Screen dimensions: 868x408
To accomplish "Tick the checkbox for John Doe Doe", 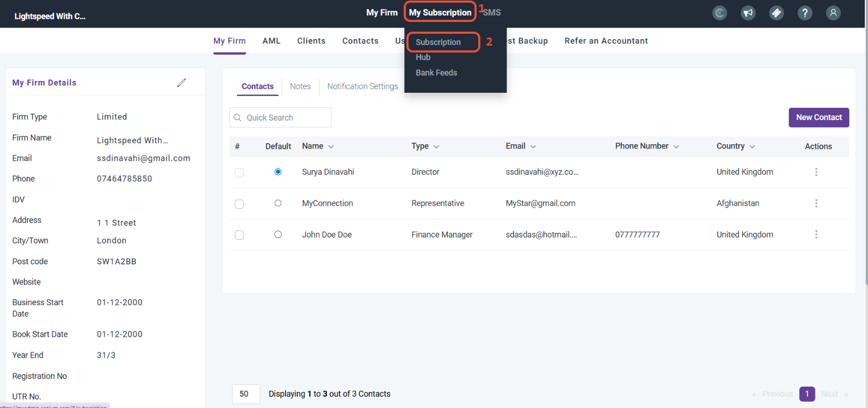I will (x=239, y=235).
